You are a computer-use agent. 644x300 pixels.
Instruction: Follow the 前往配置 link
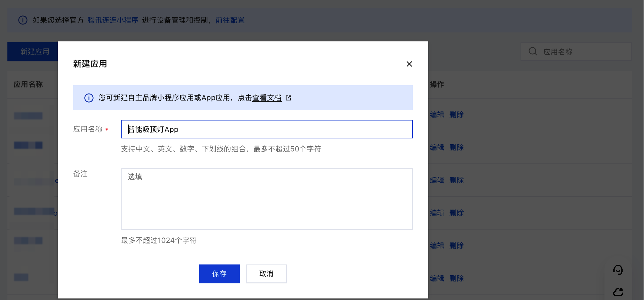click(230, 20)
